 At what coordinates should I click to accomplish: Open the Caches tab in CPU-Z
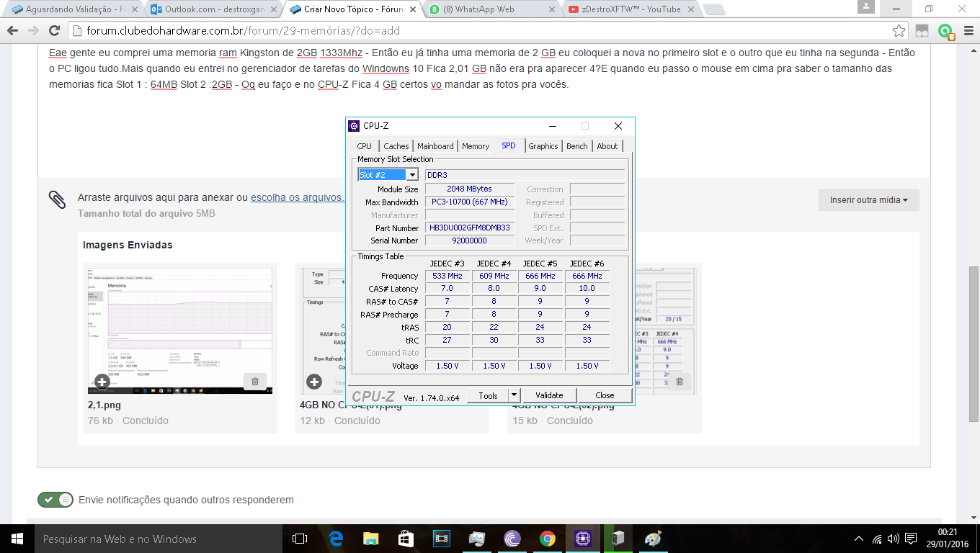coord(396,146)
